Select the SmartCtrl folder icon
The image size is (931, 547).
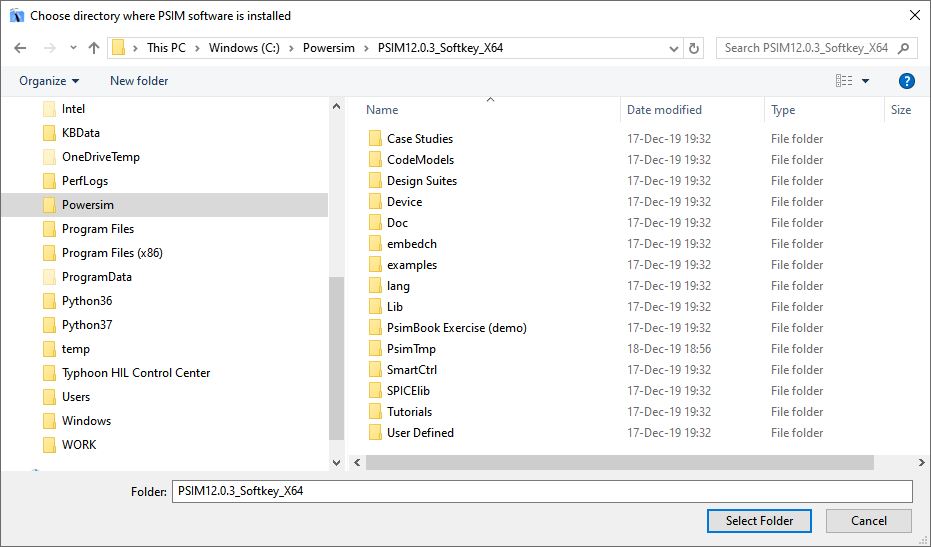375,370
